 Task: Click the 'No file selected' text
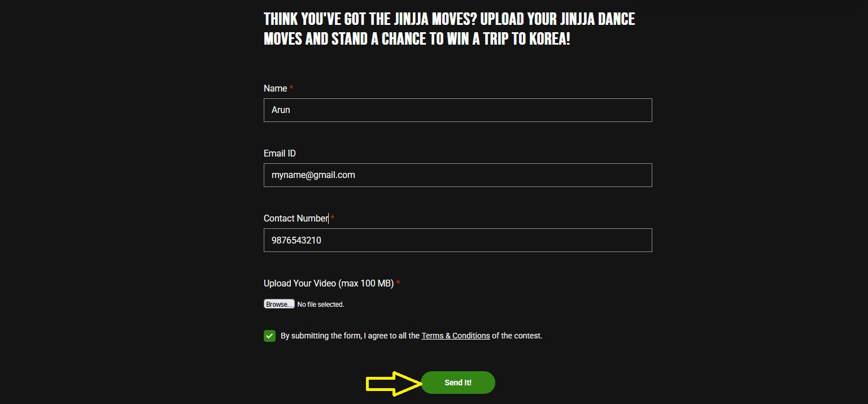pyautogui.click(x=320, y=305)
